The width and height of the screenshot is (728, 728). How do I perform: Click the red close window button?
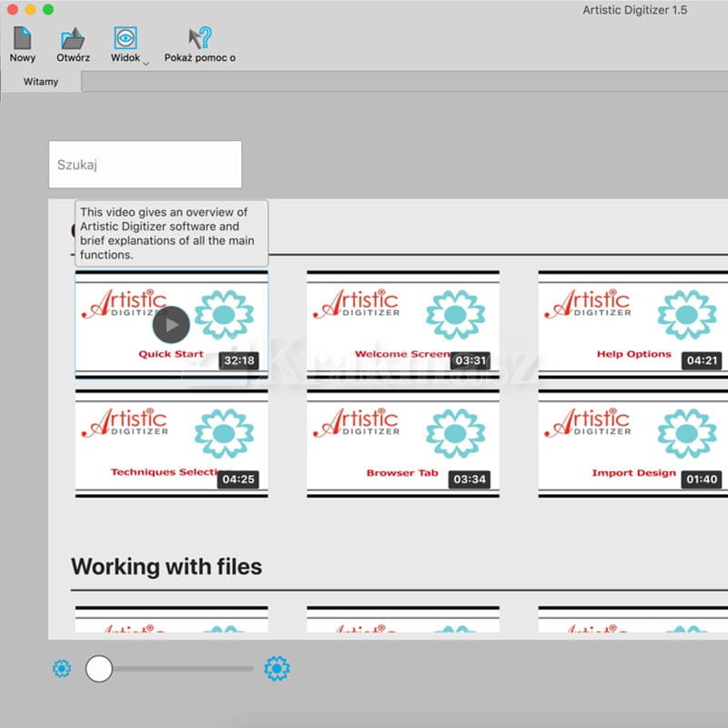tap(13, 9)
